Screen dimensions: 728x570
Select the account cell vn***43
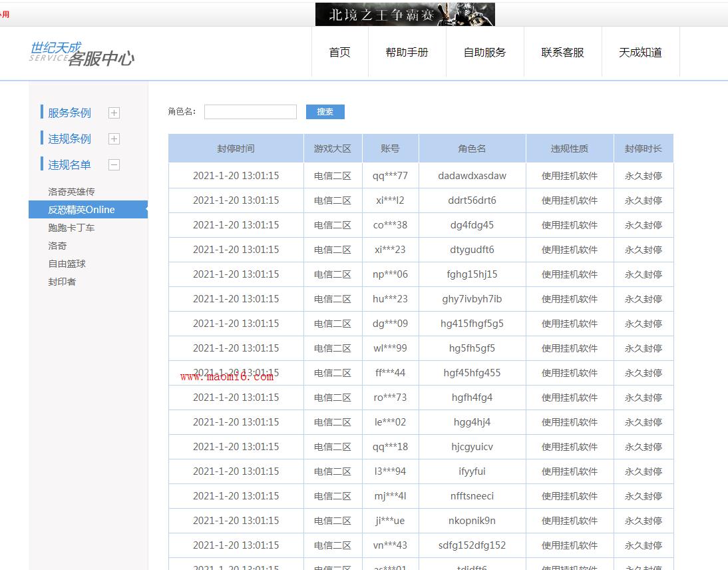390,545
